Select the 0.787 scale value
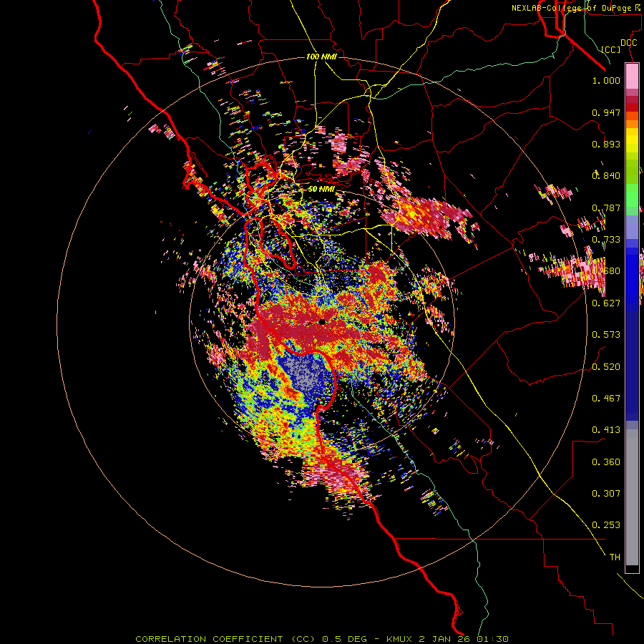 [606, 208]
